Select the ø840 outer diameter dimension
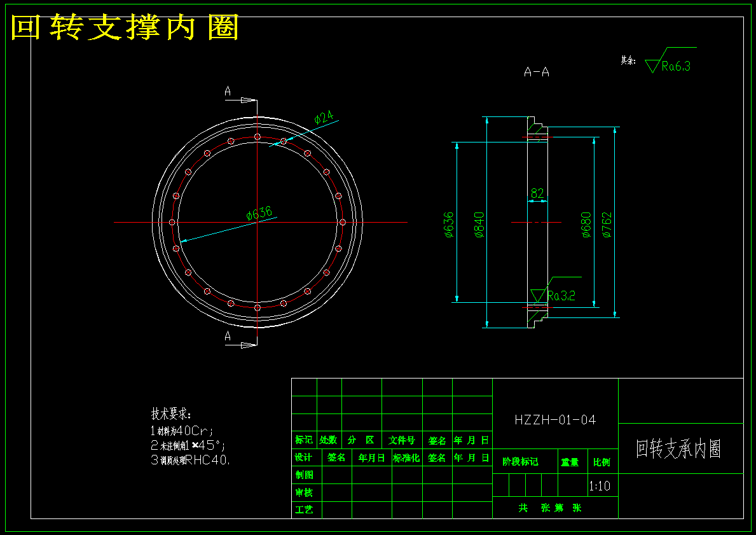 tap(479, 225)
